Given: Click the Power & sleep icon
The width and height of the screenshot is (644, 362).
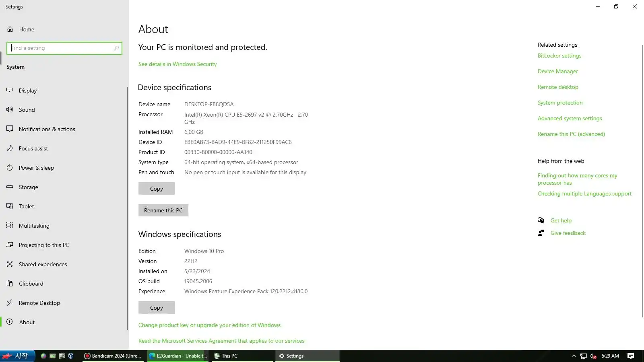Looking at the screenshot, I should coord(10,168).
